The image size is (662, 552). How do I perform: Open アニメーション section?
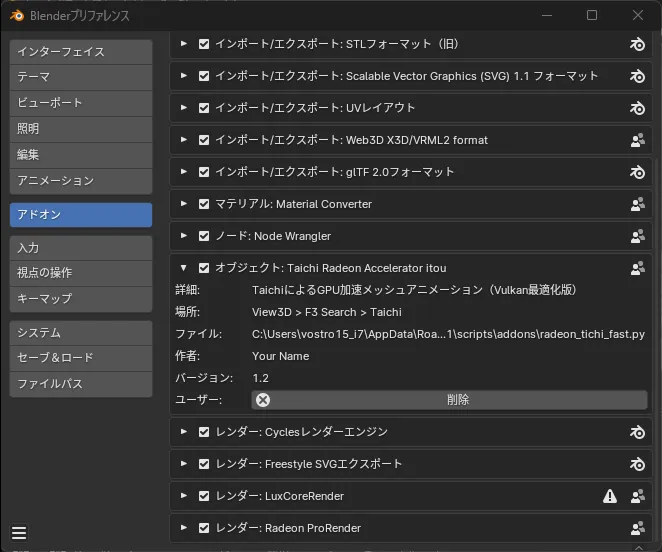coord(81,181)
